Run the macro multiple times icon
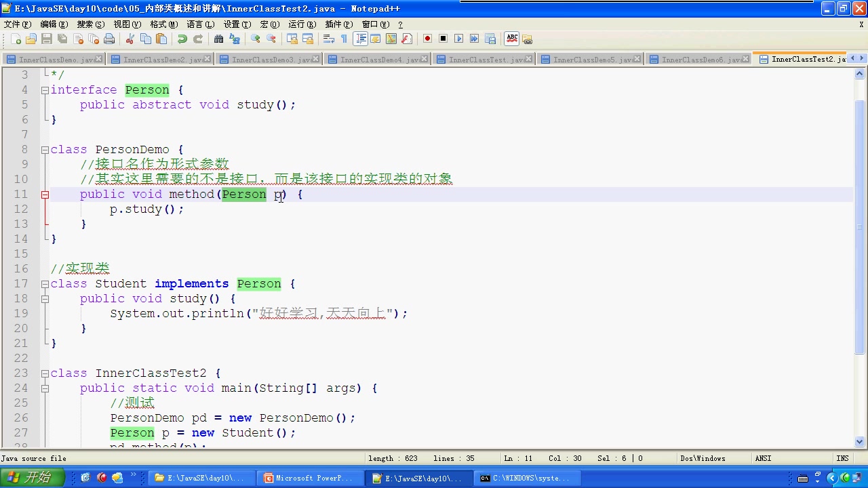The width and height of the screenshot is (868, 488). coord(475,39)
